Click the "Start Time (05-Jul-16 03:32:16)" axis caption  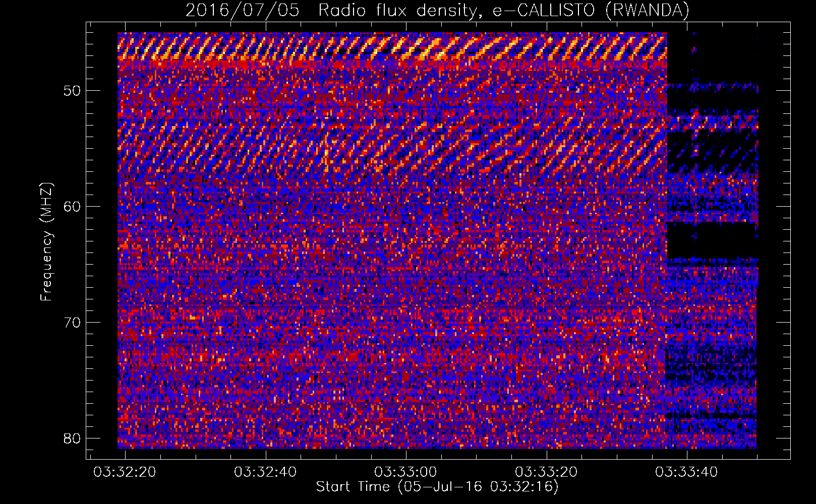(x=437, y=487)
